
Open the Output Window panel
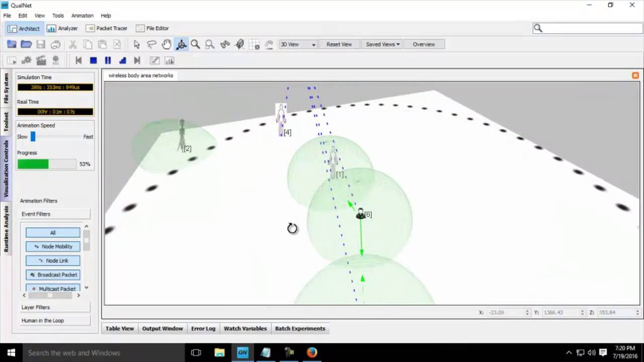pyautogui.click(x=163, y=328)
